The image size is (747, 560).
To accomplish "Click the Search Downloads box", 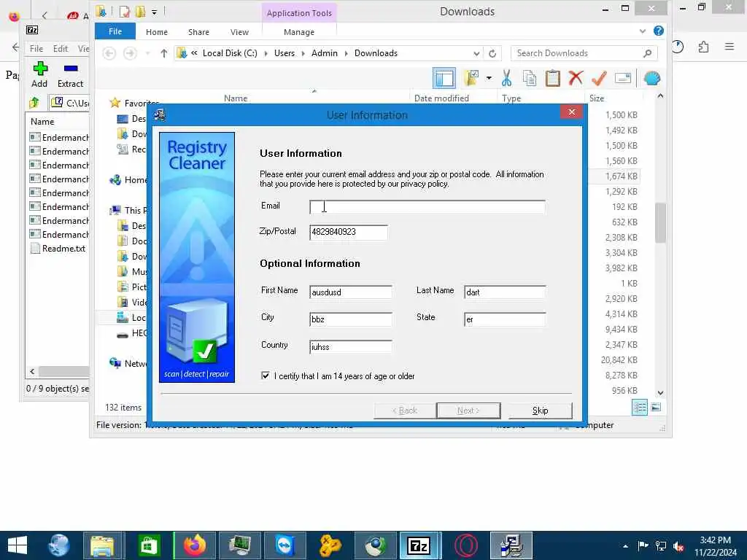I will [584, 53].
